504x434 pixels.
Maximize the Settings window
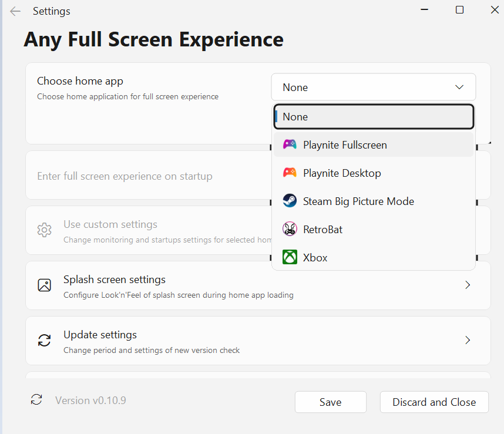(459, 9)
